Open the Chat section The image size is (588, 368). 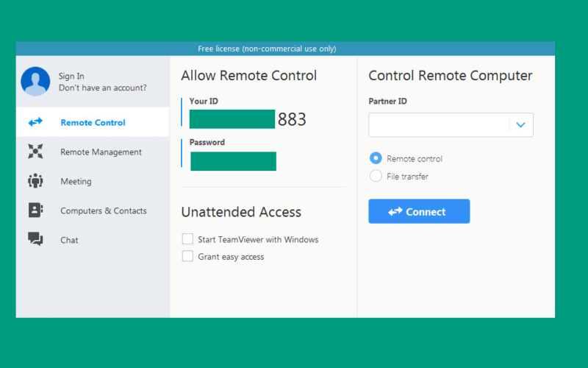click(93, 240)
